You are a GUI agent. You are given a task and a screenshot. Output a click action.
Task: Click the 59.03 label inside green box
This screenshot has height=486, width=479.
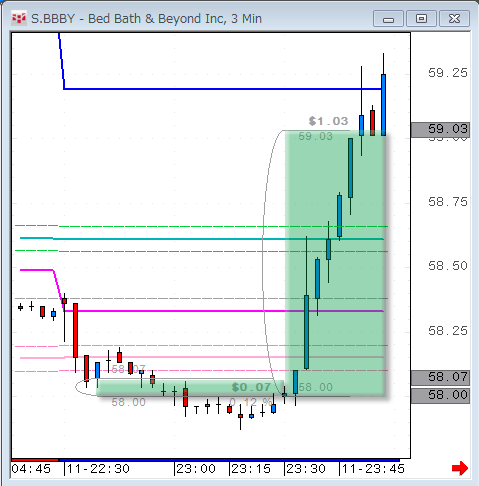(315, 136)
